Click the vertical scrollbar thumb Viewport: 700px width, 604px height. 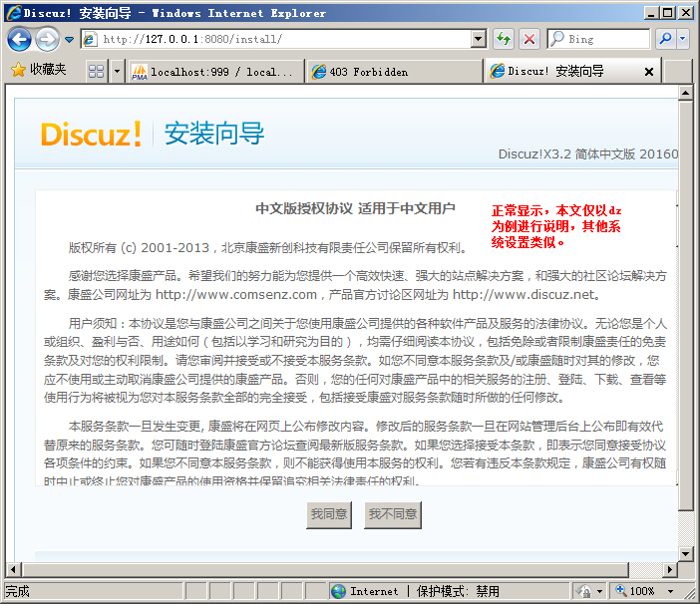[x=685, y=306]
